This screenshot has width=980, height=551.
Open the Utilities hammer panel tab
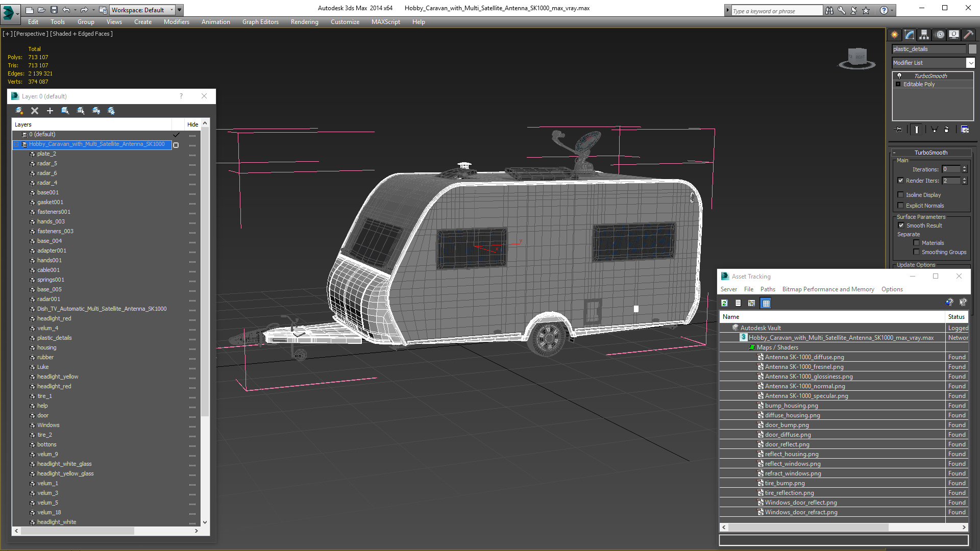[x=968, y=35]
